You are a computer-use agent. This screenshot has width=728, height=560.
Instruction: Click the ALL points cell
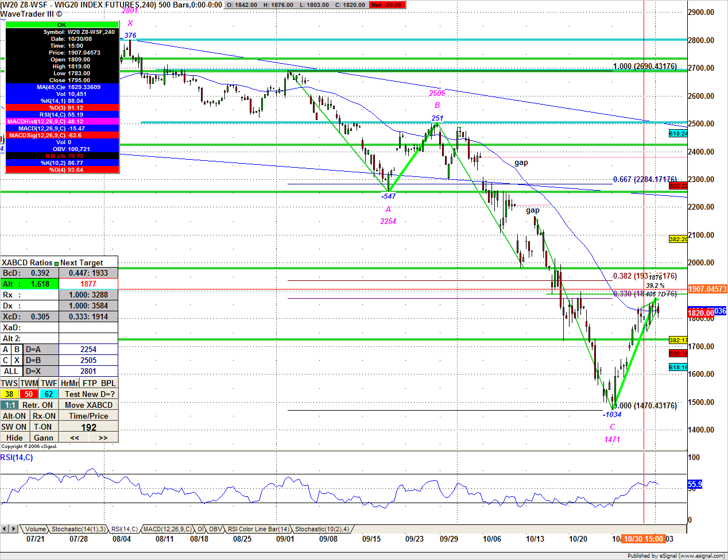[x=11, y=371]
